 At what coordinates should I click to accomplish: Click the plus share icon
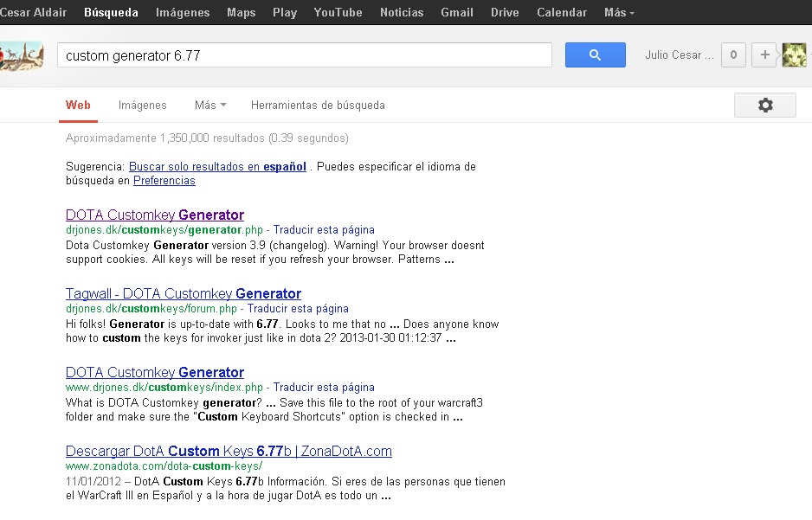(x=764, y=55)
